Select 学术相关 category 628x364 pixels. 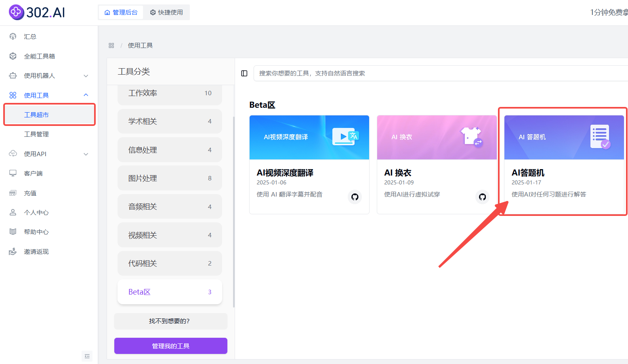pos(170,121)
